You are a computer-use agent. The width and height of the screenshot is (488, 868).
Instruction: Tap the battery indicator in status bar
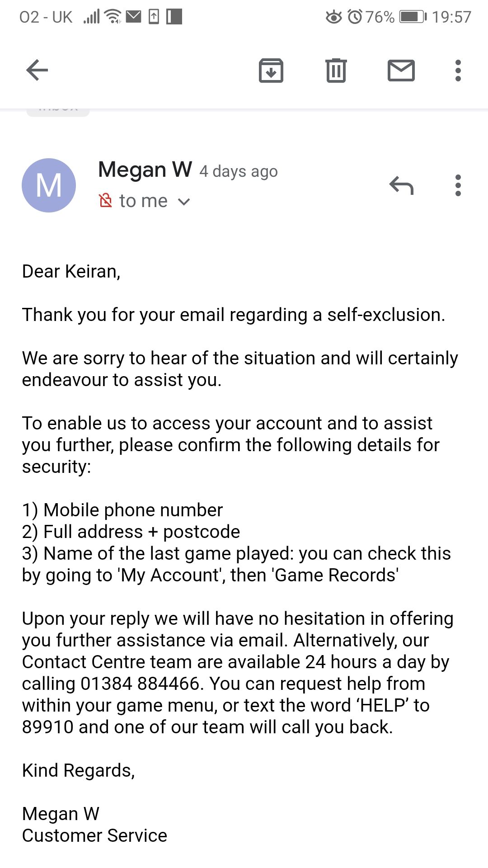(x=413, y=17)
